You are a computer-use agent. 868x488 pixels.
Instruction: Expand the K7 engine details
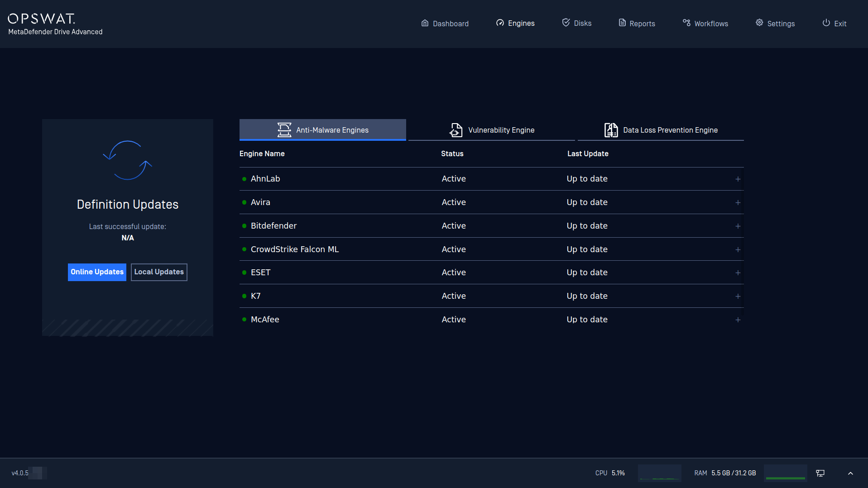738,297
